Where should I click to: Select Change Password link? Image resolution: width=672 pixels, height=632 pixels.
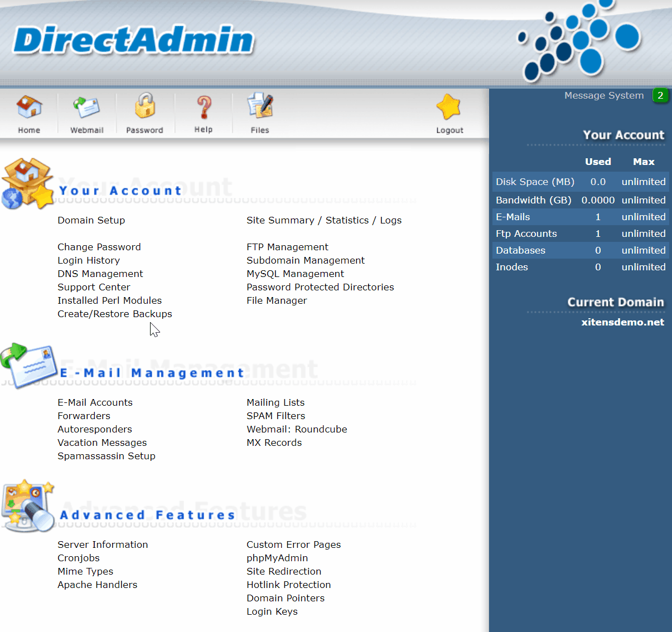click(x=99, y=247)
